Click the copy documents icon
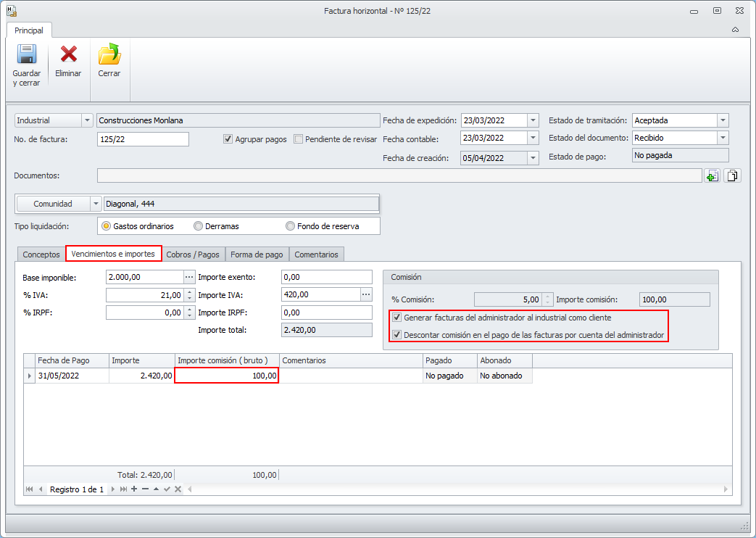Viewport: 756px width, 538px height. coord(732,175)
